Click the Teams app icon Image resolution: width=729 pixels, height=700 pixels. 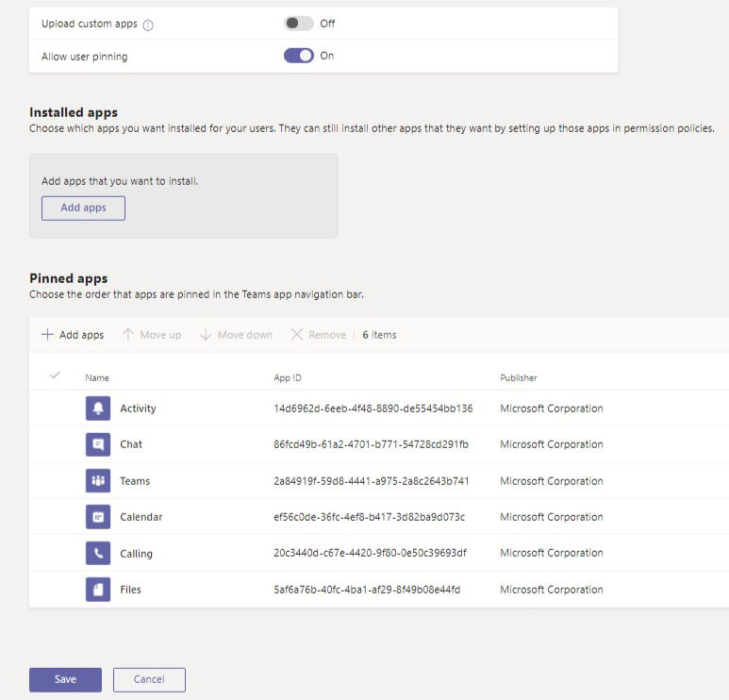click(x=98, y=481)
